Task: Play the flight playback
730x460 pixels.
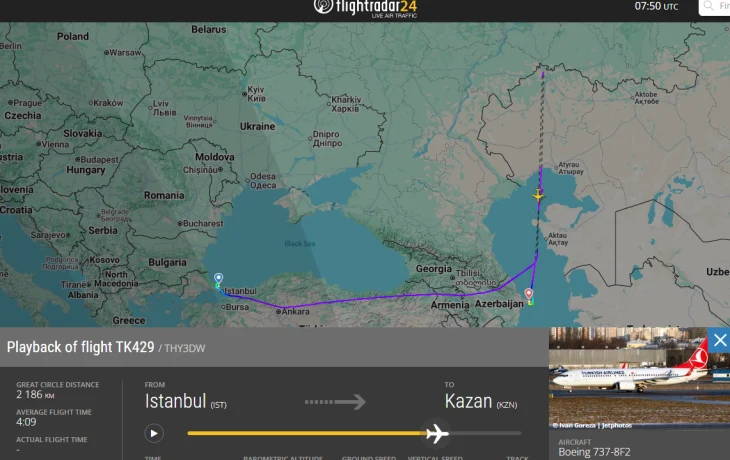Action: (154, 433)
